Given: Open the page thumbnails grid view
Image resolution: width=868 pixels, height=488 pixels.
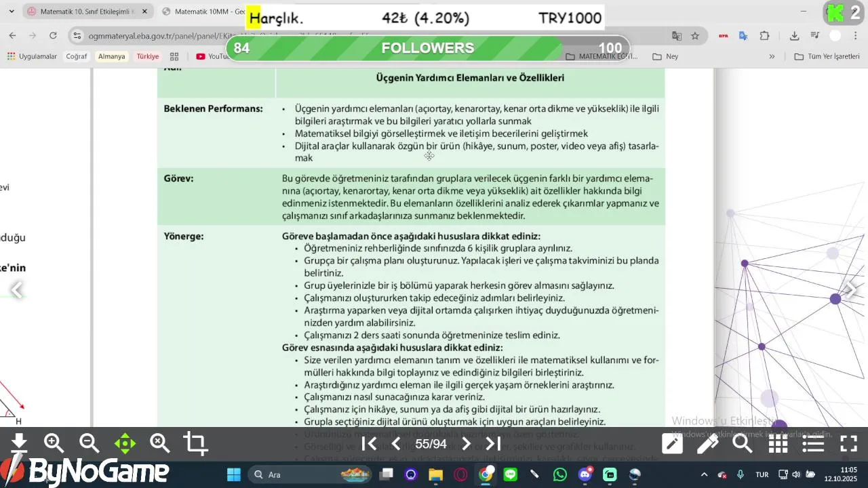Looking at the screenshot, I should [x=778, y=444].
